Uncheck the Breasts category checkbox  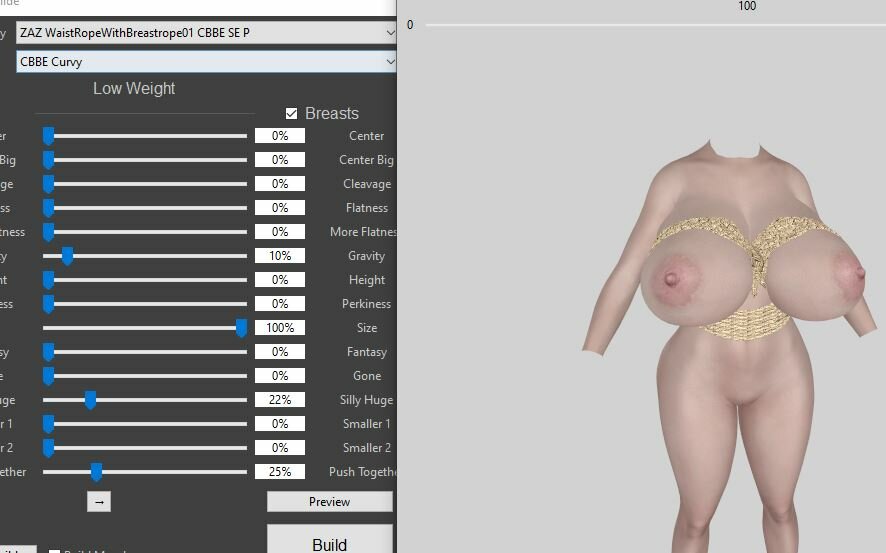click(291, 114)
